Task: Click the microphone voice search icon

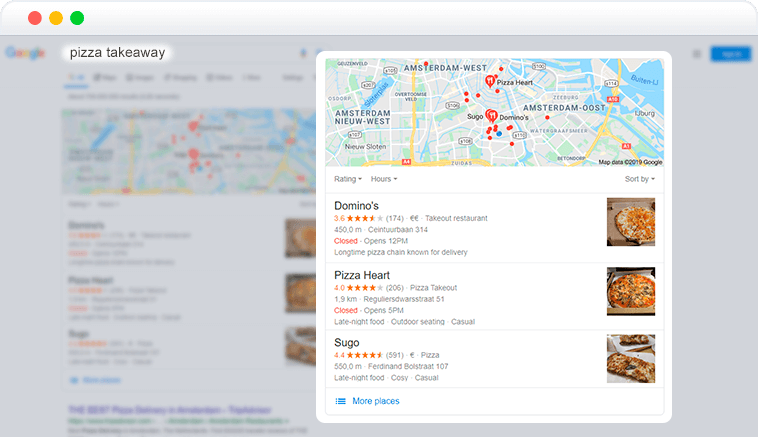Action: 303,53
